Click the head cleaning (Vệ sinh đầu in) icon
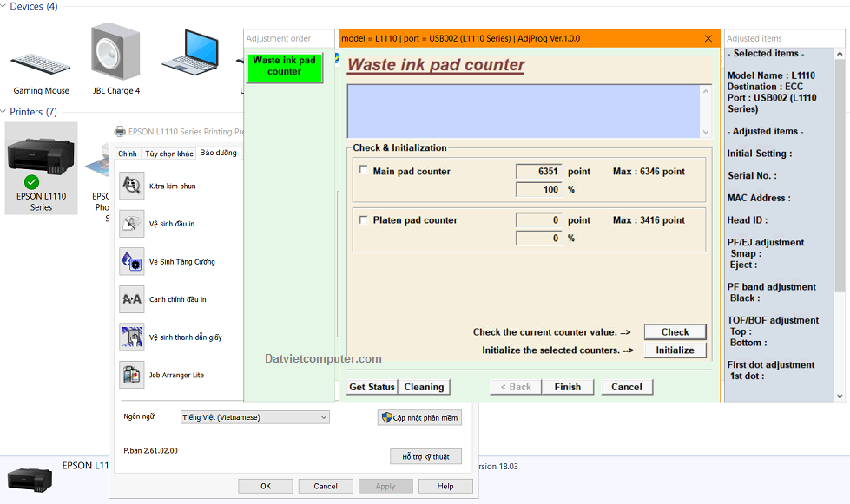Viewport: 850px width, 504px height. click(x=132, y=224)
